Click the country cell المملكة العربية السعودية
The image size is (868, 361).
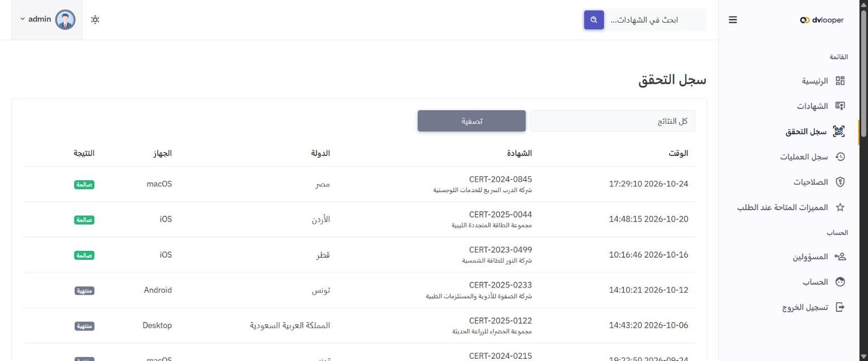tap(290, 325)
